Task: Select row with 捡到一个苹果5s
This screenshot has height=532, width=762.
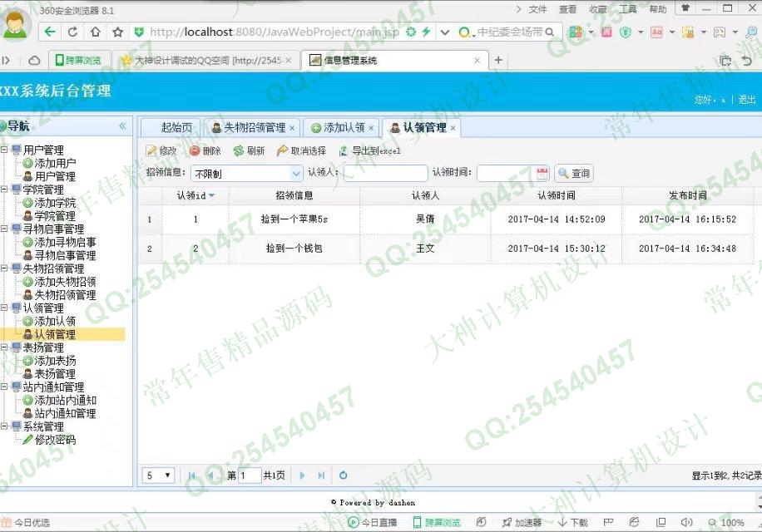Action: 445,219
